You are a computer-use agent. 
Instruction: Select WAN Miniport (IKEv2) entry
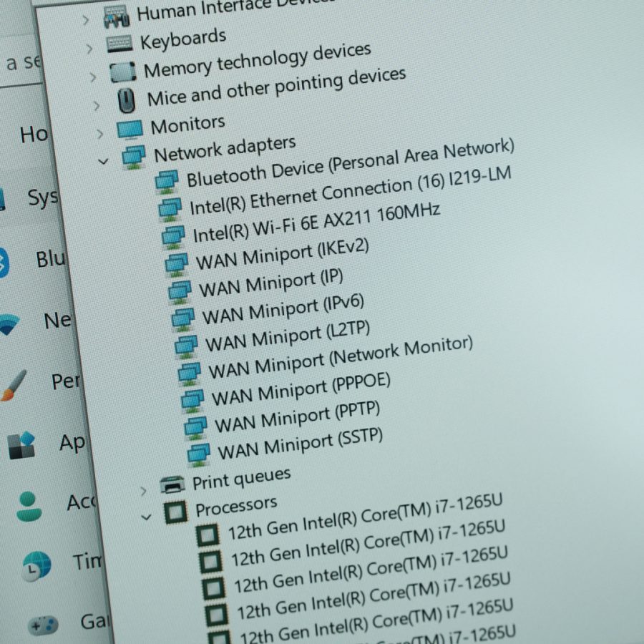(282, 254)
